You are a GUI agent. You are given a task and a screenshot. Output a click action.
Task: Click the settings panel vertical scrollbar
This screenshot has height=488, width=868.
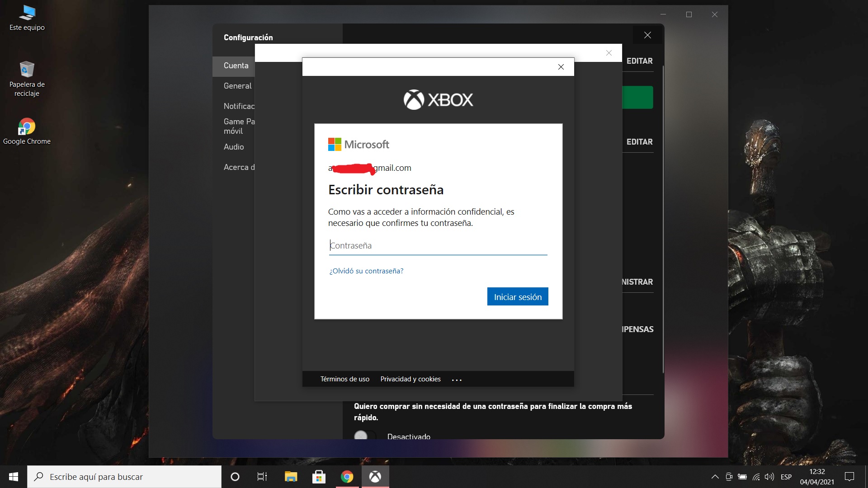coord(663,219)
